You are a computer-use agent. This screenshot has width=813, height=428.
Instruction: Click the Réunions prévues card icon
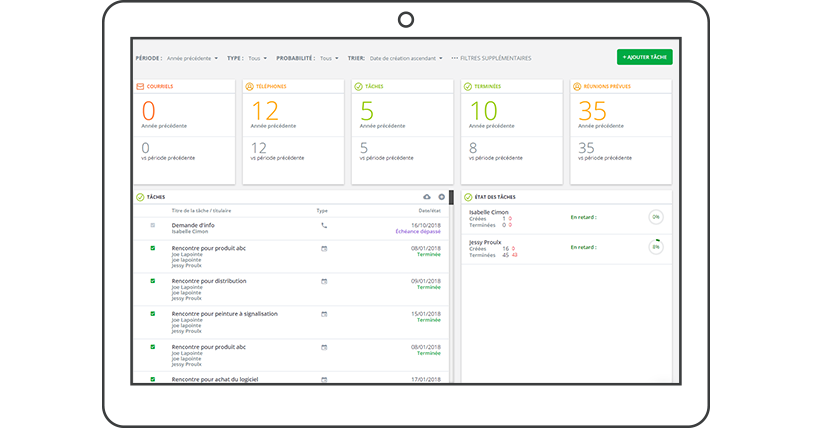pyautogui.click(x=577, y=87)
